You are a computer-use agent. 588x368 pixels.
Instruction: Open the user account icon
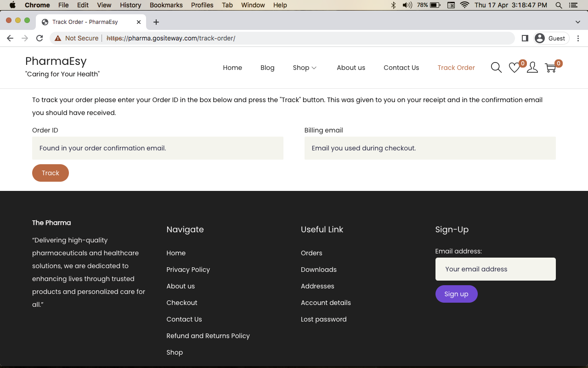click(532, 68)
